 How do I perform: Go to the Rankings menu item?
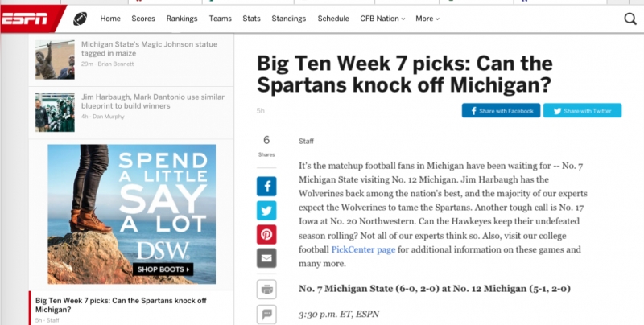coord(182,18)
